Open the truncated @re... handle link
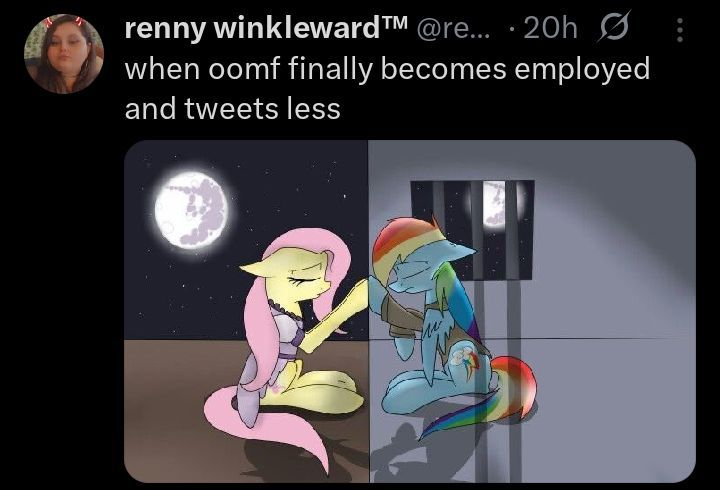720x490 pixels. pos(453,29)
